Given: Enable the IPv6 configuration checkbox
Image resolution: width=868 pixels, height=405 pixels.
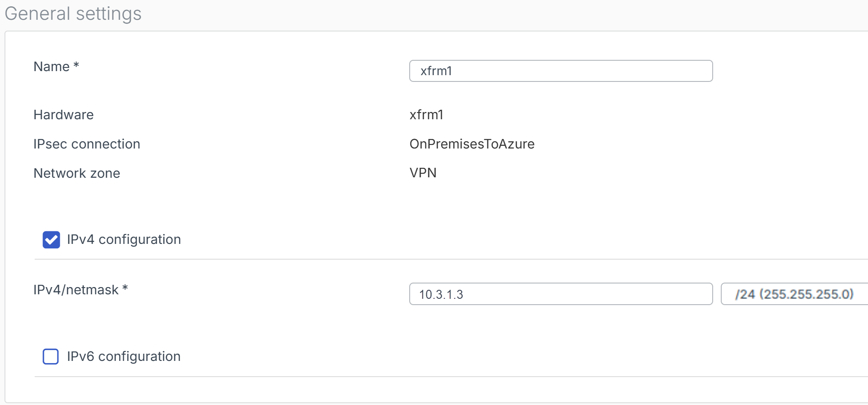Looking at the screenshot, I should [51, 356].
